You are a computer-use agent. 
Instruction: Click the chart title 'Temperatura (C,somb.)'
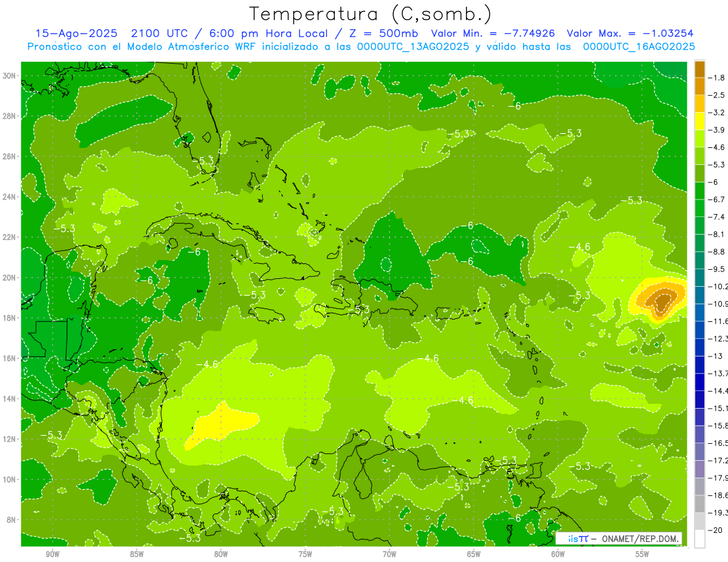371,14
